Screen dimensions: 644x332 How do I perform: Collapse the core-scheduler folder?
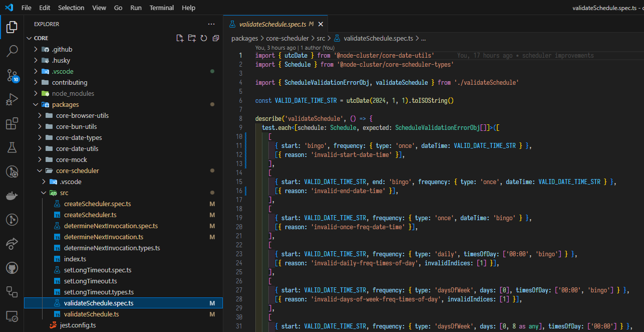(x=77, y=171)
